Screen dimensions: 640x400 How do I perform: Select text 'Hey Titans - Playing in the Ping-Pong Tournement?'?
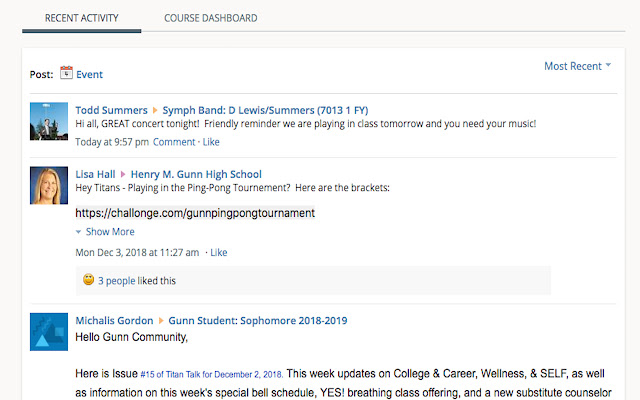(x=183, y=187)
